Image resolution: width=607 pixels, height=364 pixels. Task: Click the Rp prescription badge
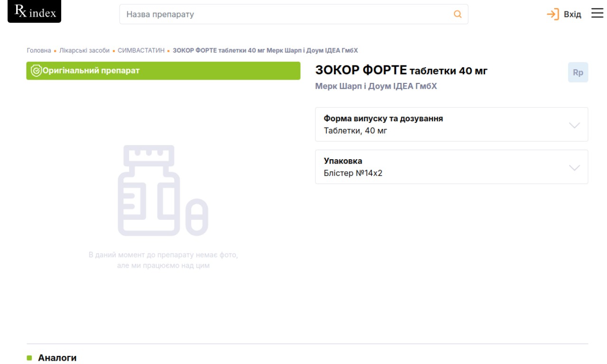(578, 73)
